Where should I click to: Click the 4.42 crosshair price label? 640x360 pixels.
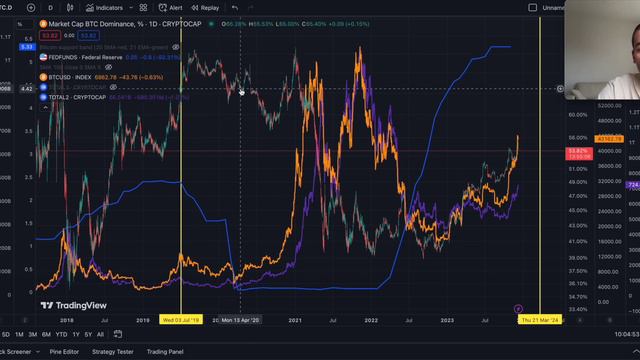[27, 89]
